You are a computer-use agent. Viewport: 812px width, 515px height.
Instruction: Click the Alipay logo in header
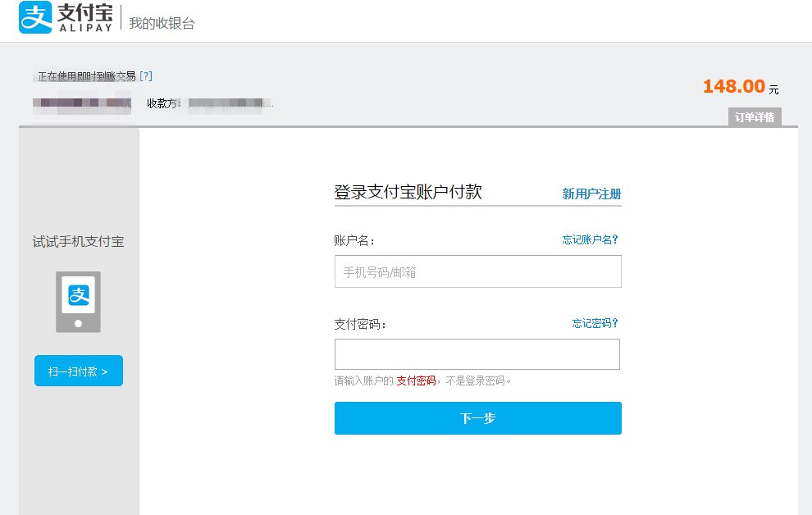[x=66, y=17]
